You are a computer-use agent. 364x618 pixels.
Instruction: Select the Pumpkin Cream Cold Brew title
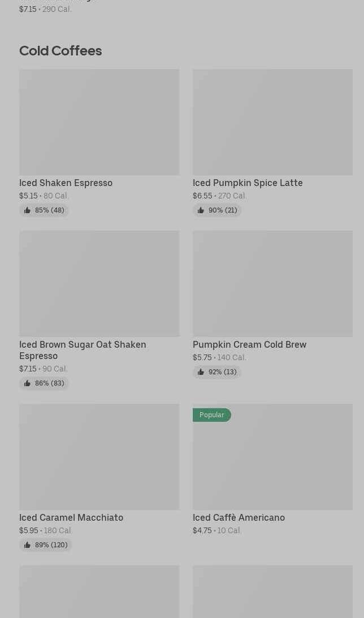click(249, 344)
